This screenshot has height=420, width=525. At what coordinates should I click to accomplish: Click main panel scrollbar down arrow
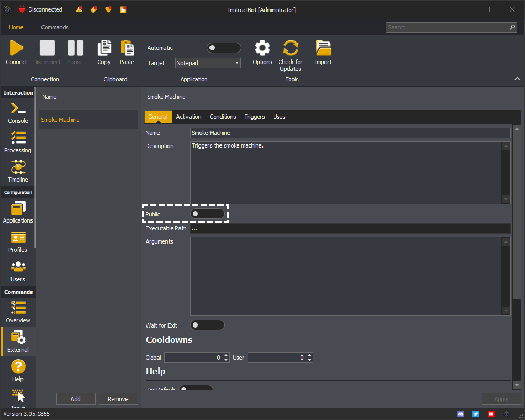pos(517,385)
